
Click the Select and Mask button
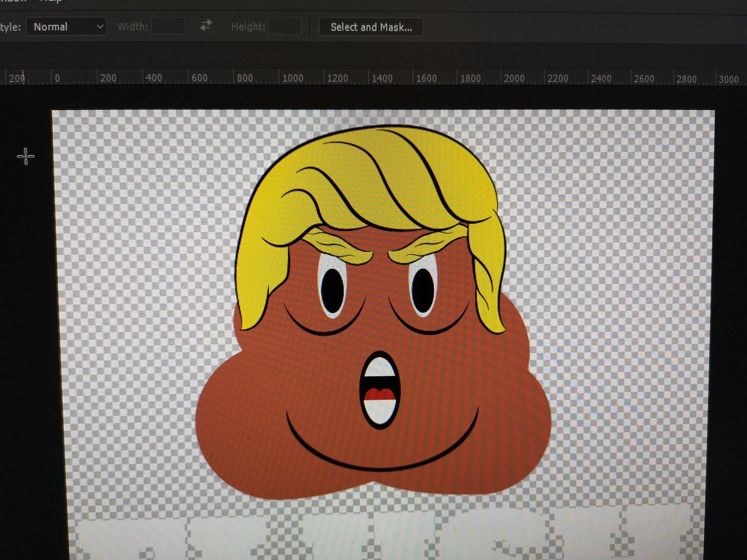[x=371, y=27]
